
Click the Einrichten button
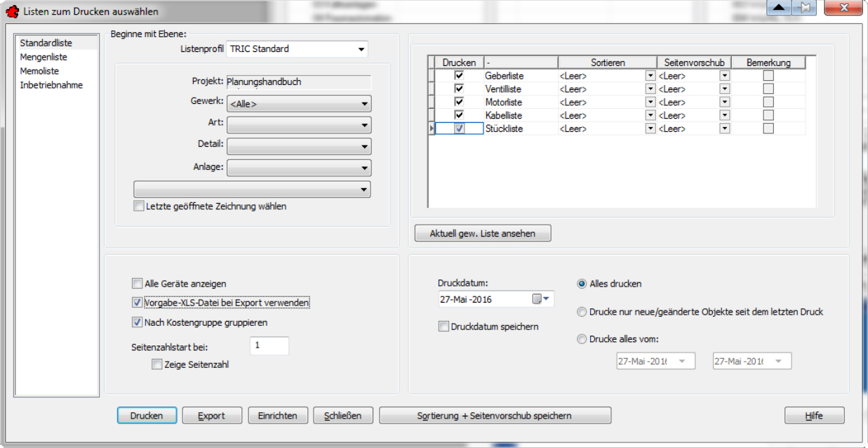(278, 416)
